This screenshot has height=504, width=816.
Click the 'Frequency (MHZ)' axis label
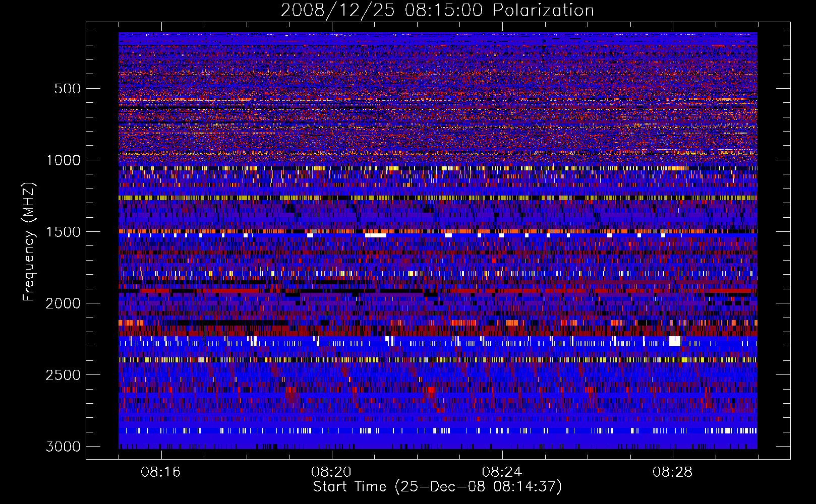click(x=29, y=242)
